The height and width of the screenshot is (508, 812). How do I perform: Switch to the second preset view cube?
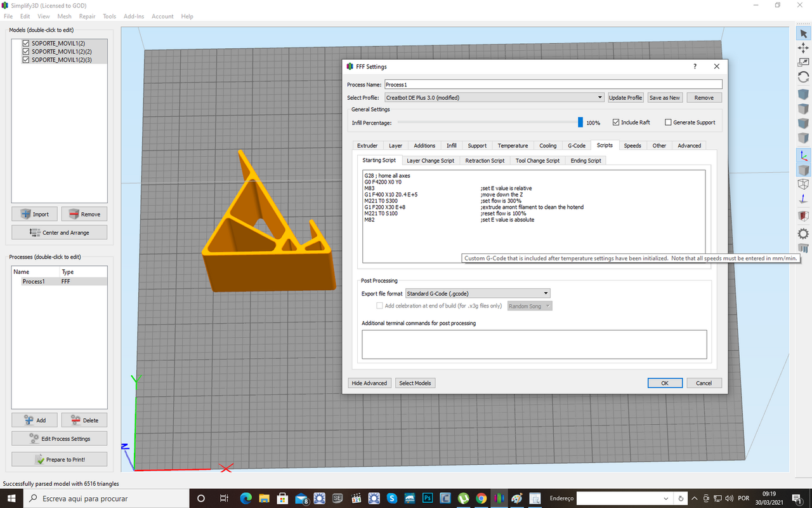click(802, 109)
